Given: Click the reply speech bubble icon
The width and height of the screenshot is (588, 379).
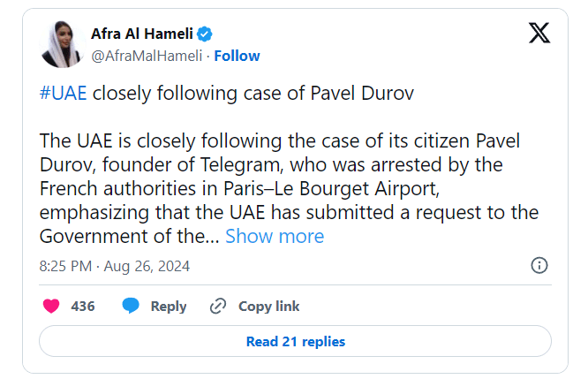Looking at the screenshot, I should click(x=131, y=307).
